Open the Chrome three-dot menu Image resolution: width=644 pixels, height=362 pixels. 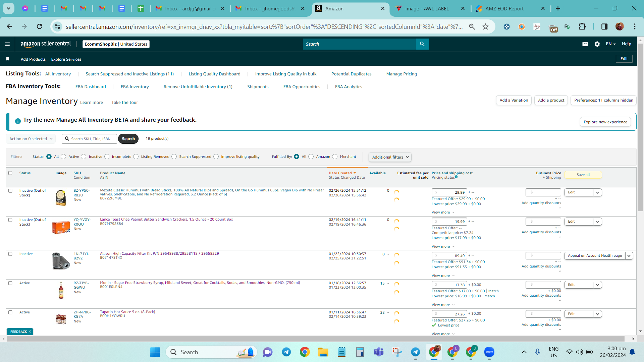635,26
